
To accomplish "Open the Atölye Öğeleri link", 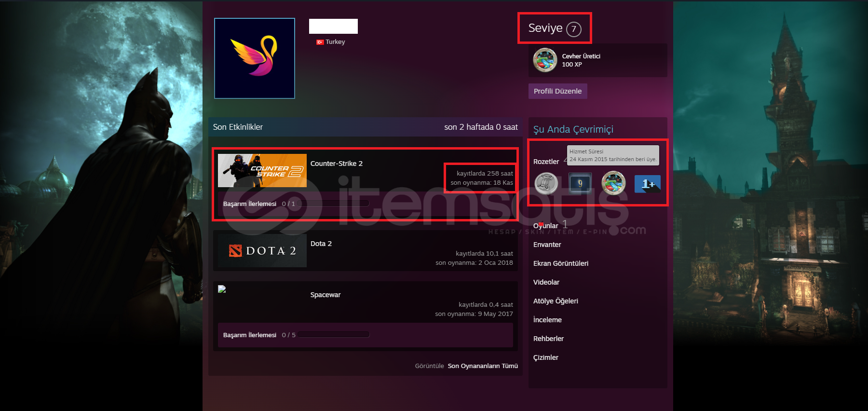I will pos(556,301).
